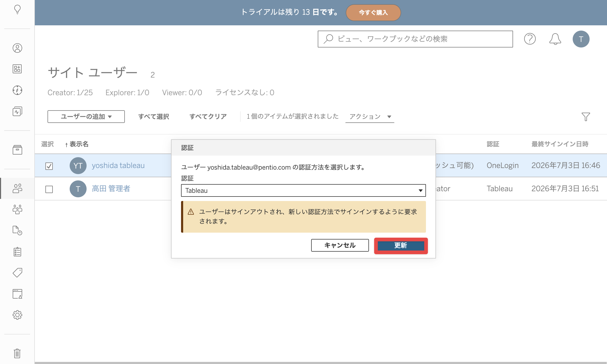Screen dimensions: 607x364
Task: Open the アクション dropdown menu
Action: [x=370, y=117]
